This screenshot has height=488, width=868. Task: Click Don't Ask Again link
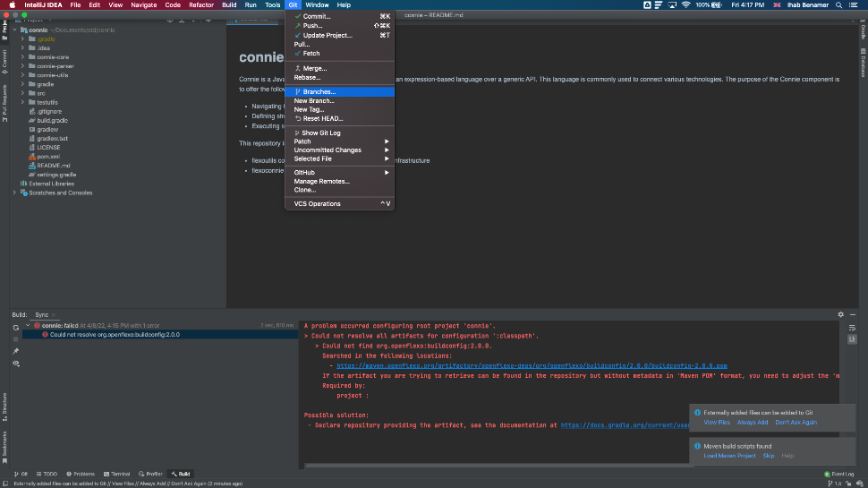(796, 423)
